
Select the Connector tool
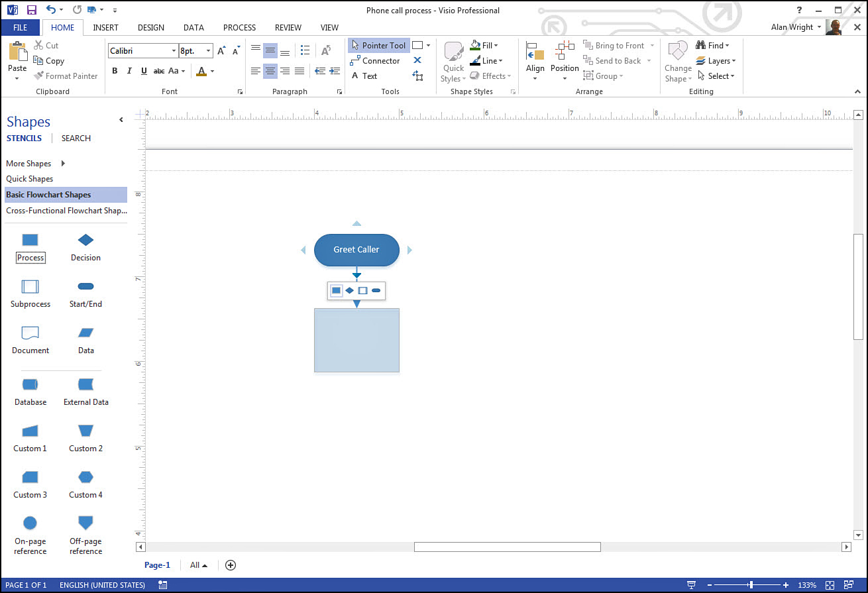375,61
